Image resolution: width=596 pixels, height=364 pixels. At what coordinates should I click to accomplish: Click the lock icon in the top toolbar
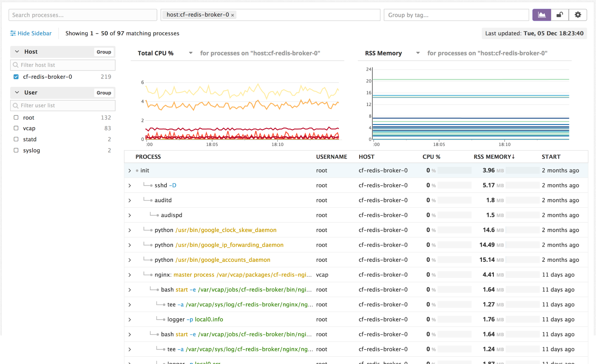pos(559,15)
